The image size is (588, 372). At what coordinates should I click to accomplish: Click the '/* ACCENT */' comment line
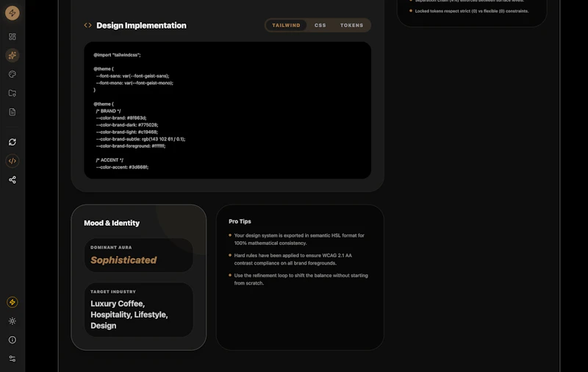110,160
